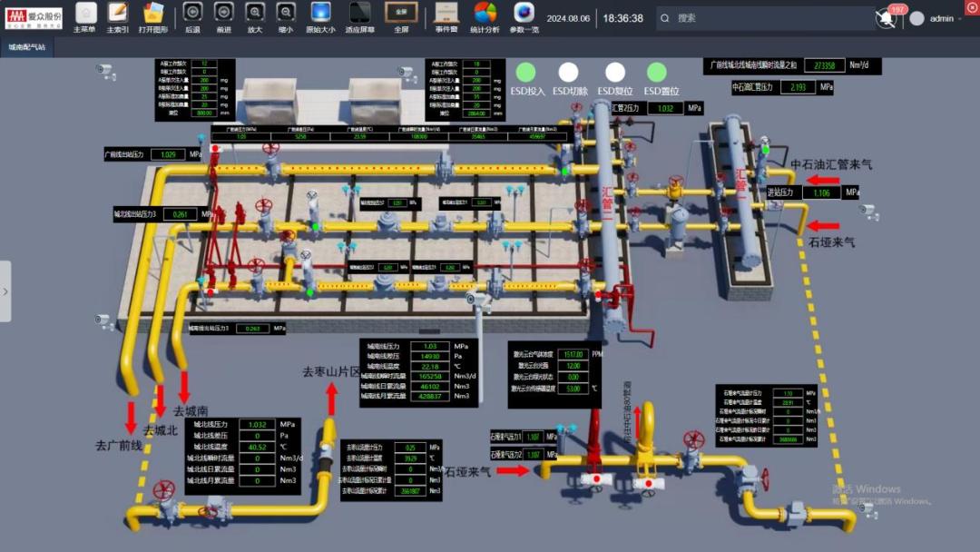Click the 城南线月累流量 value 428837
Image resolution: width=980 pixels, height=552 pixels.
point(430,397)
